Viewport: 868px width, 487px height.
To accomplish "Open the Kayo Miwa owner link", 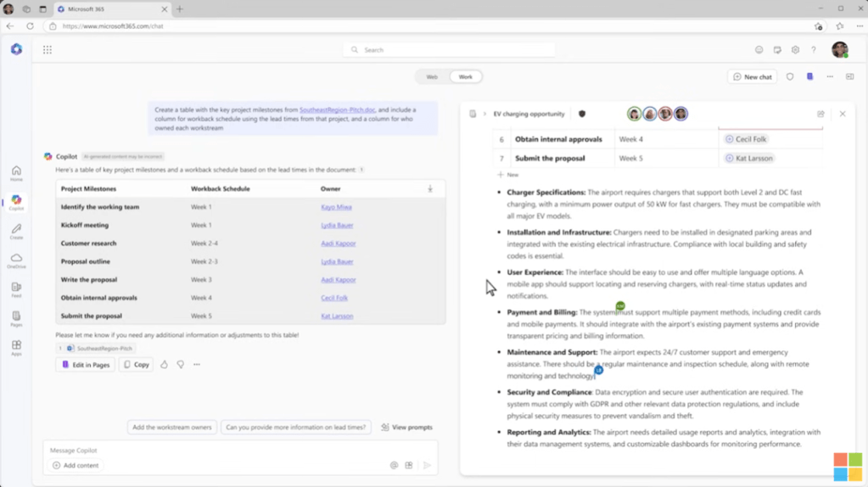I will pyautogui.click(x=336, y=207).
